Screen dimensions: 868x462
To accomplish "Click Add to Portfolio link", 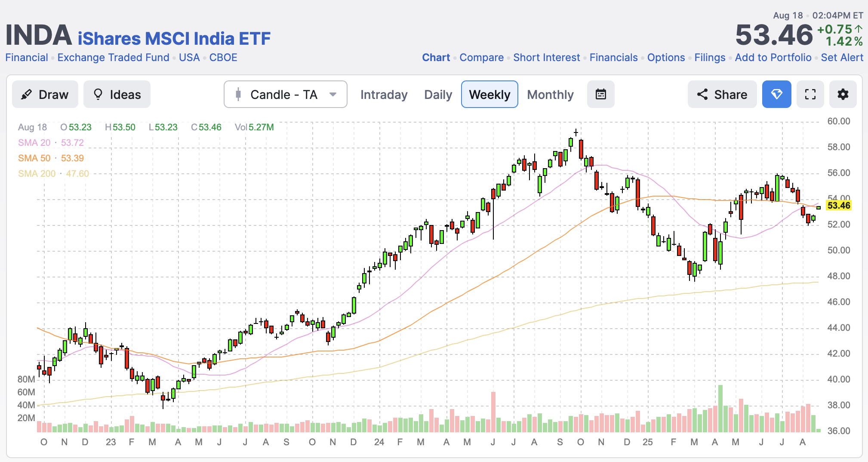I will coord(773,58).
